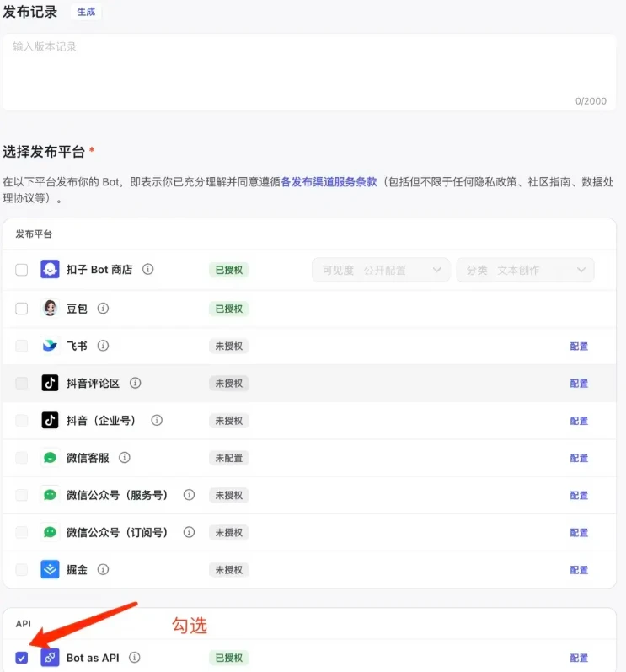The width and height of the screenshot is (626, 672).
Task: Check the 微信客服 checkbox
Action: (21, 458)
